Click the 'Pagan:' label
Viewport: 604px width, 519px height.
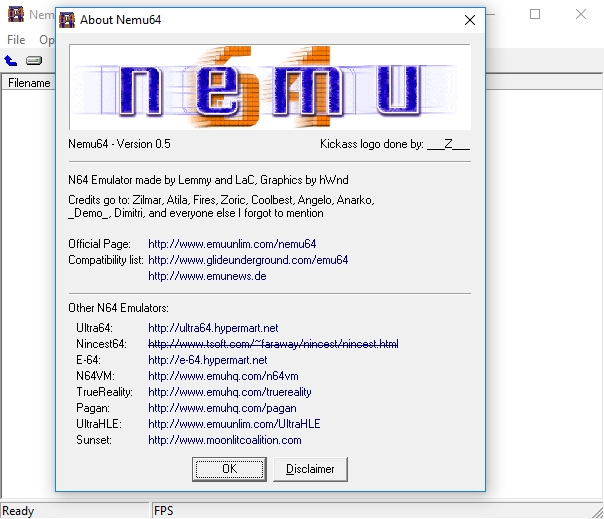(93, 408)
